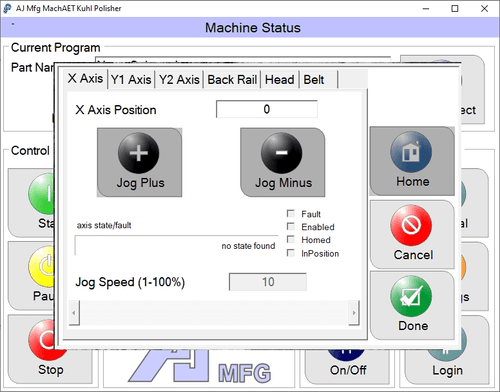Switch to the Y1 Axis tab
This screenshot has width=500, height=392.
coord(131,80)
